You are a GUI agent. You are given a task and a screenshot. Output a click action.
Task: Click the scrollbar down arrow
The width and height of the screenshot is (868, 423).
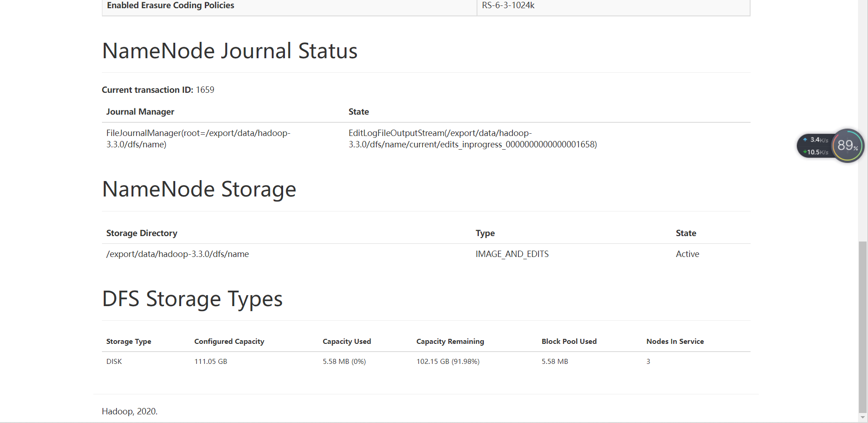click(x=863, y=418)
